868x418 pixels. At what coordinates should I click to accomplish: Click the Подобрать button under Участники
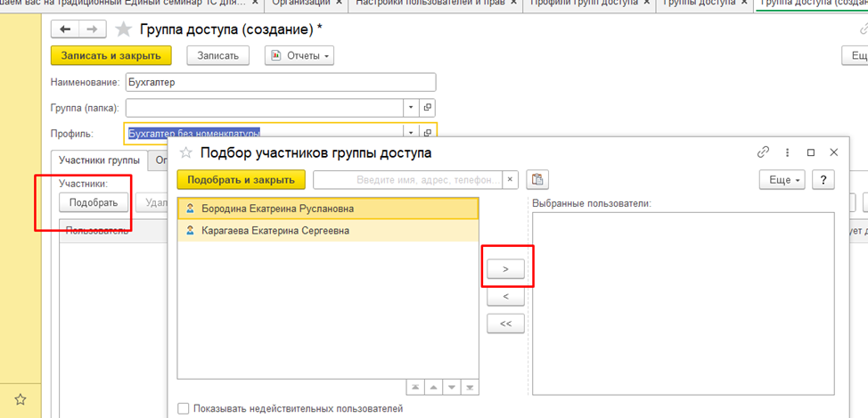tap(94, 202)
